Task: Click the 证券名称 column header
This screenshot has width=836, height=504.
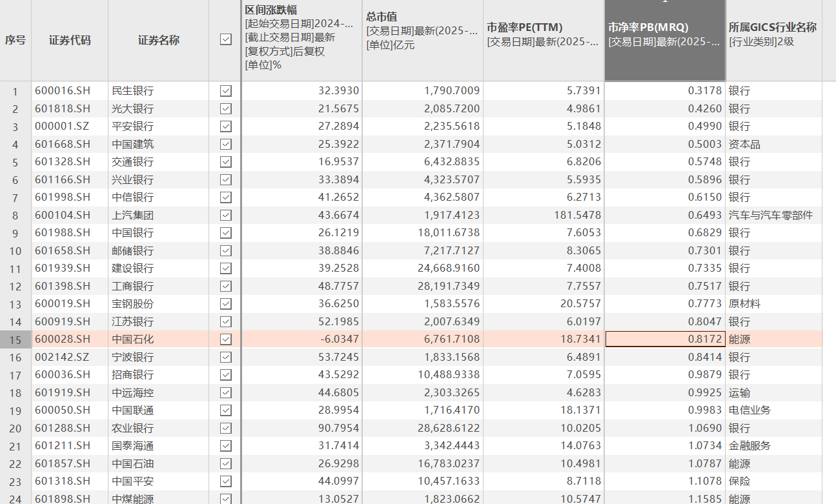Action: point(158,40)
